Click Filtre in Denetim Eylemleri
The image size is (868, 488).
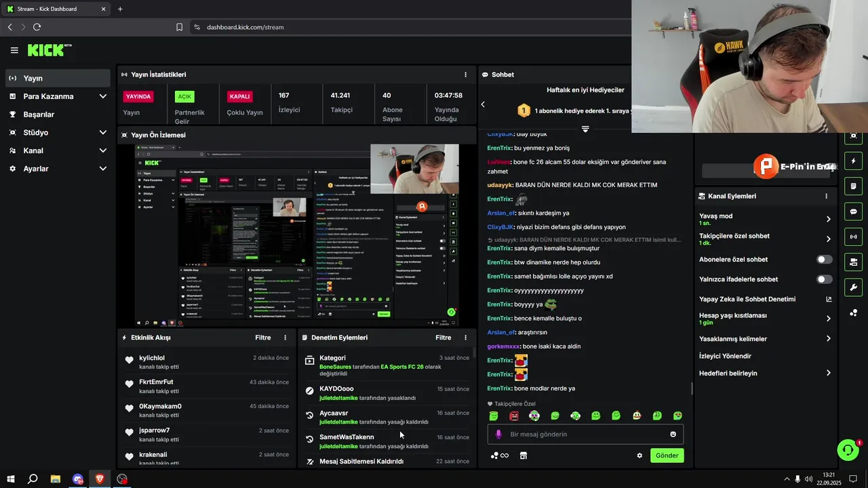(443, 338)
